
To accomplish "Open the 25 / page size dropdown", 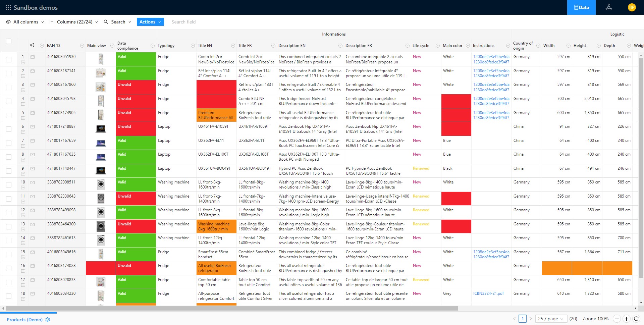I will pyautogui.click(x=551, y=319).
